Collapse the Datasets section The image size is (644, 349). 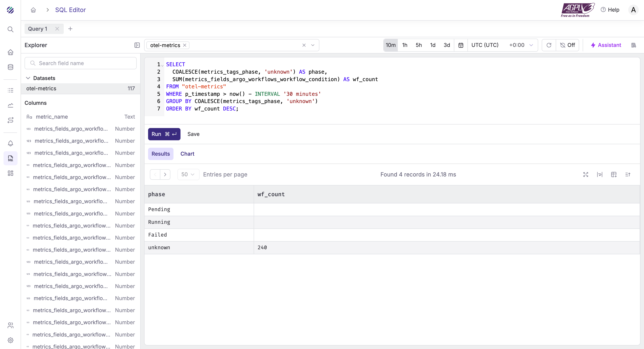point(28,78)
